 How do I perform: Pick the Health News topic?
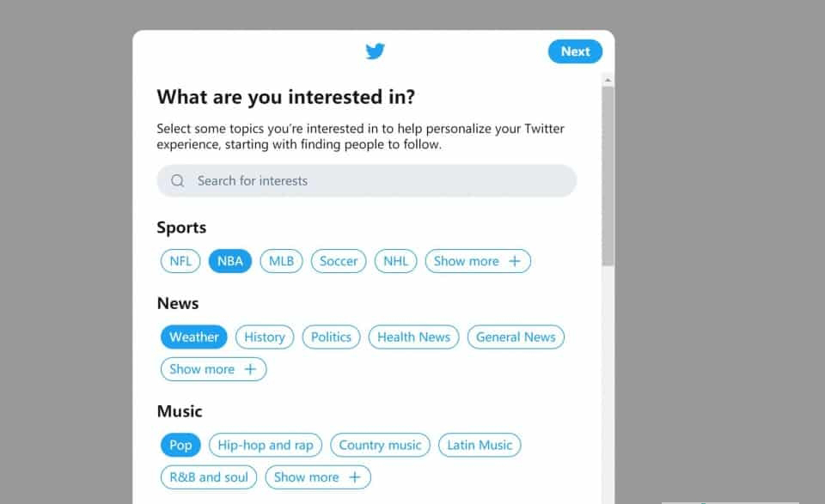414,337
